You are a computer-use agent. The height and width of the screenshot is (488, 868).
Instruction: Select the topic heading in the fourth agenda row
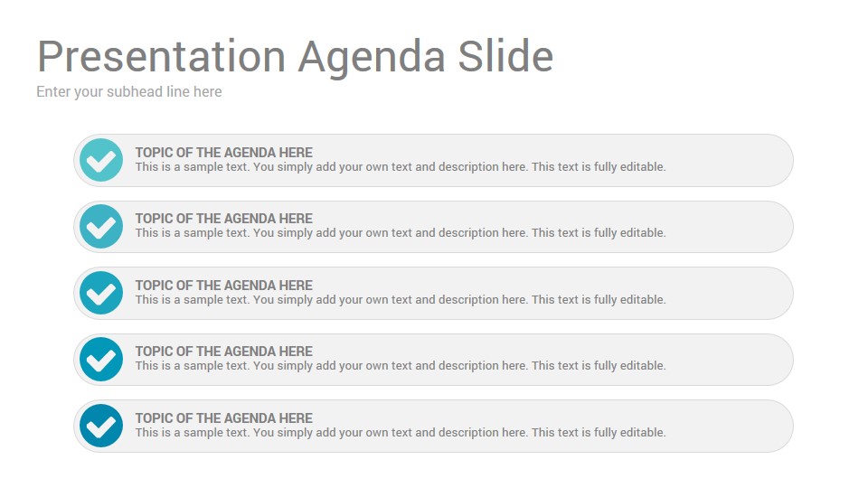click(x=224, y=352)
